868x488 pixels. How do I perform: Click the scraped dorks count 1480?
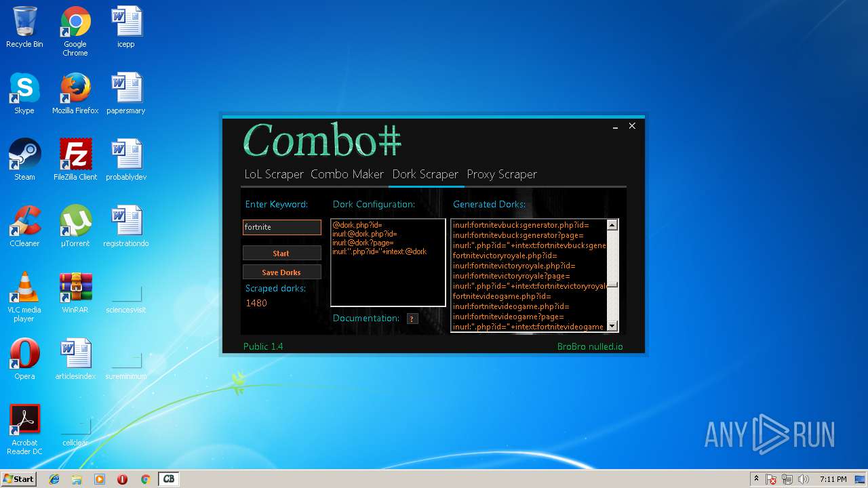(x=256, y=303)
